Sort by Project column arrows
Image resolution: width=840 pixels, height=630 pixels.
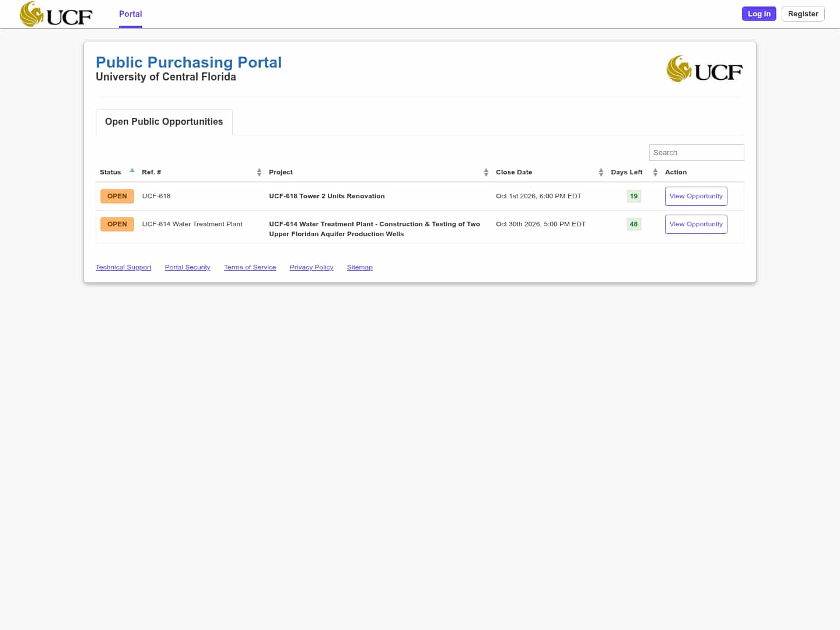click(x=486, y=172)
